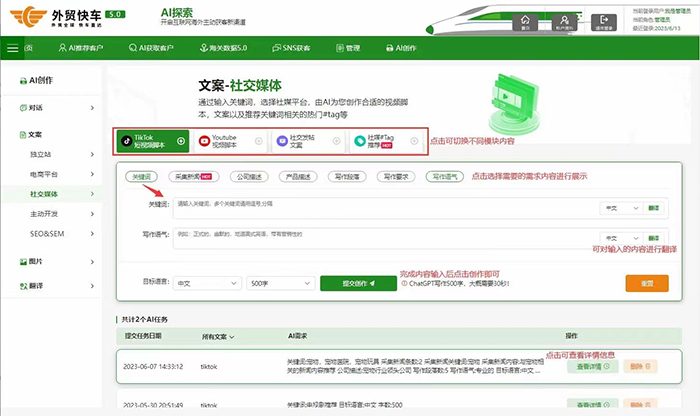Screen dimensions: 700x416
Task: Click the 提交创作 submit button
Action: 349,283
